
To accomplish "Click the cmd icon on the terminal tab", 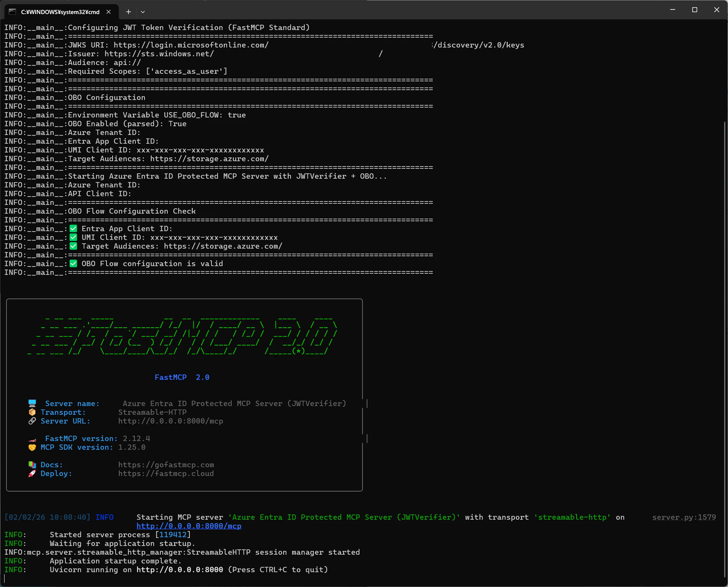I will point(13,12).
